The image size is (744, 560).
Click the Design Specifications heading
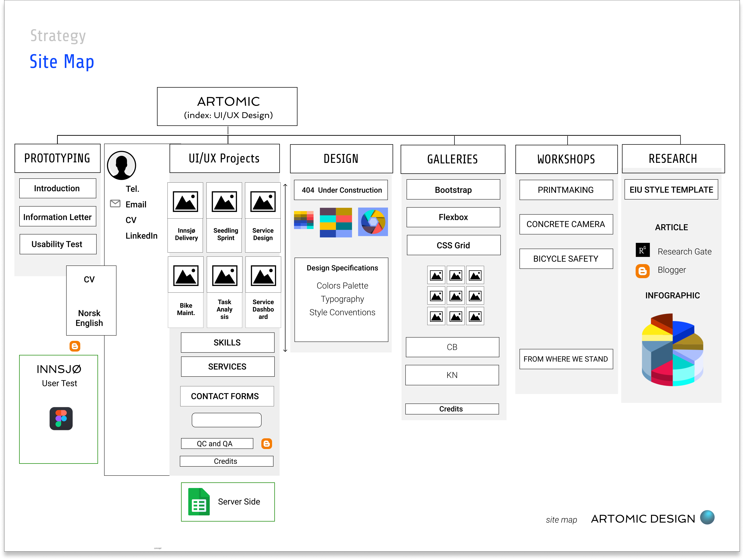(x=342, y=268)
